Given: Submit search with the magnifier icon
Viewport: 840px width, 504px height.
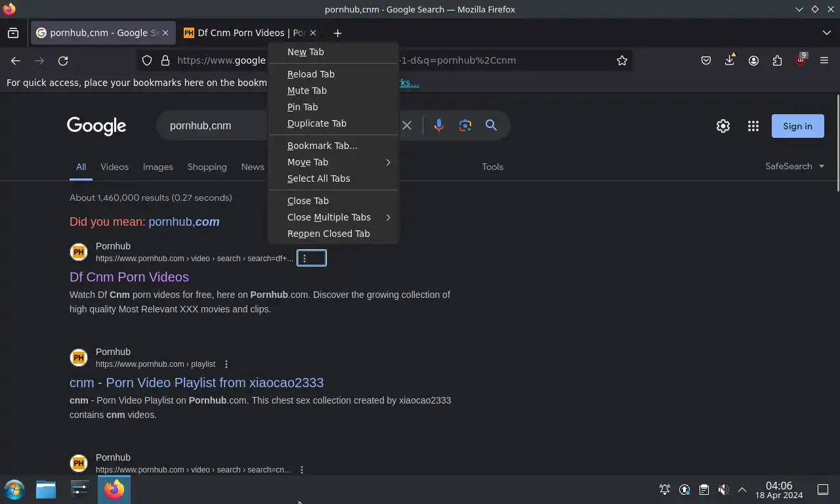Looking at the screenshot, I should click(491, 125).
